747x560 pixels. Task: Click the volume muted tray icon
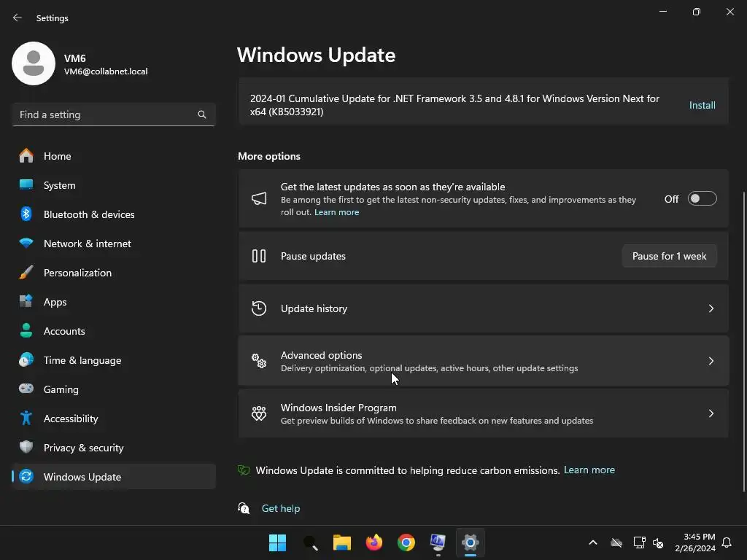[658, 542]
